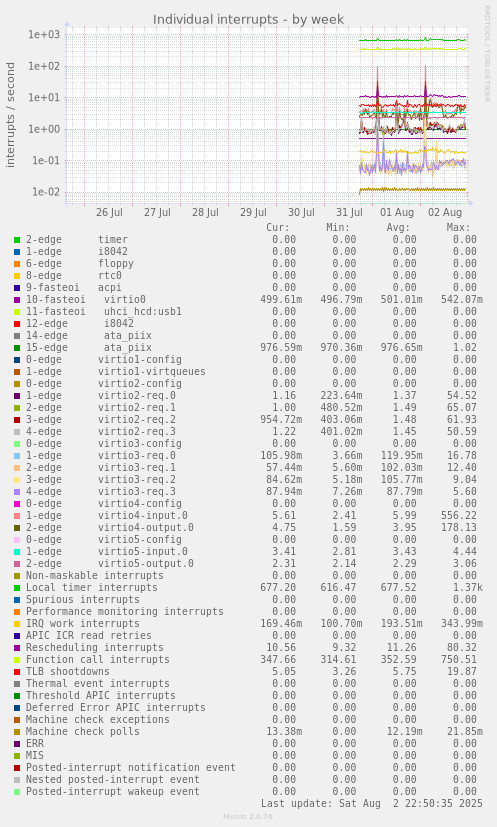Click the purple swatch beside 10-fasteoi virtio0
Viewport: 497px width, 827px height.
17,300
